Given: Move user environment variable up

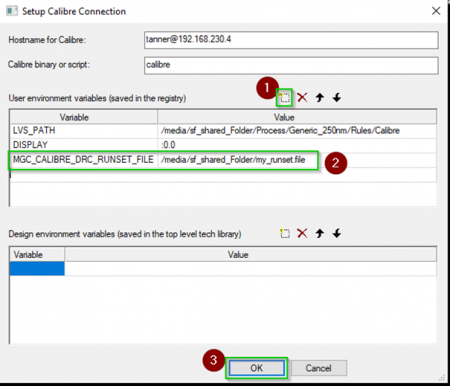Looking at the screenshot, I should click(x=320, y=98).
